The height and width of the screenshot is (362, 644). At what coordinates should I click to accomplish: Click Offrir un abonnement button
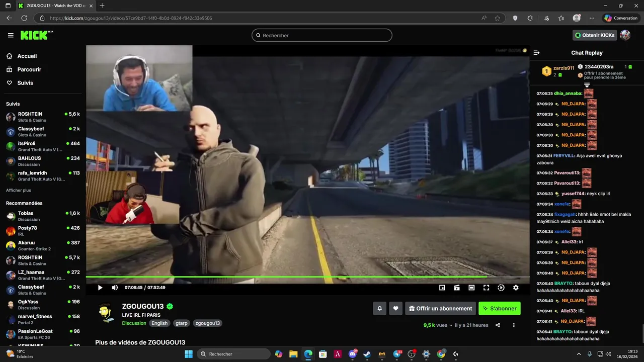coord(440,308)
